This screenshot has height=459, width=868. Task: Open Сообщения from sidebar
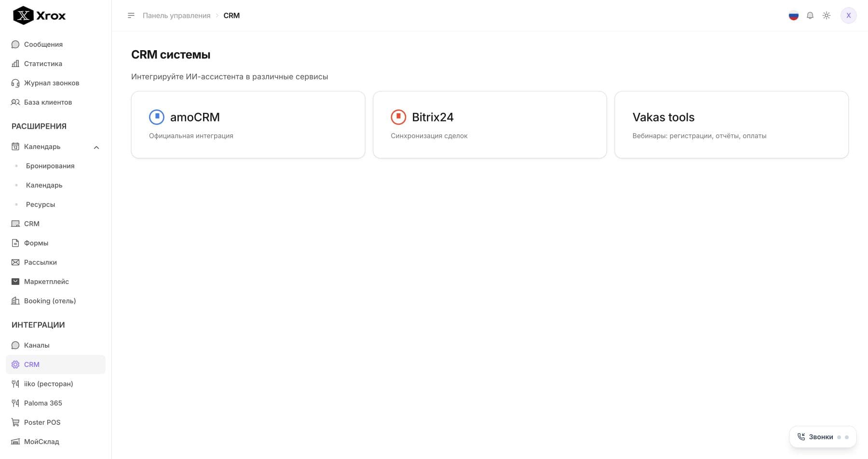(x=43, y=44)
